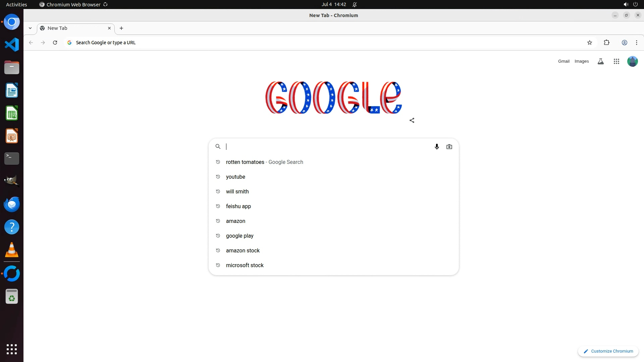Share the Google doodle
The image size is (644, 362).
point(412,120)
